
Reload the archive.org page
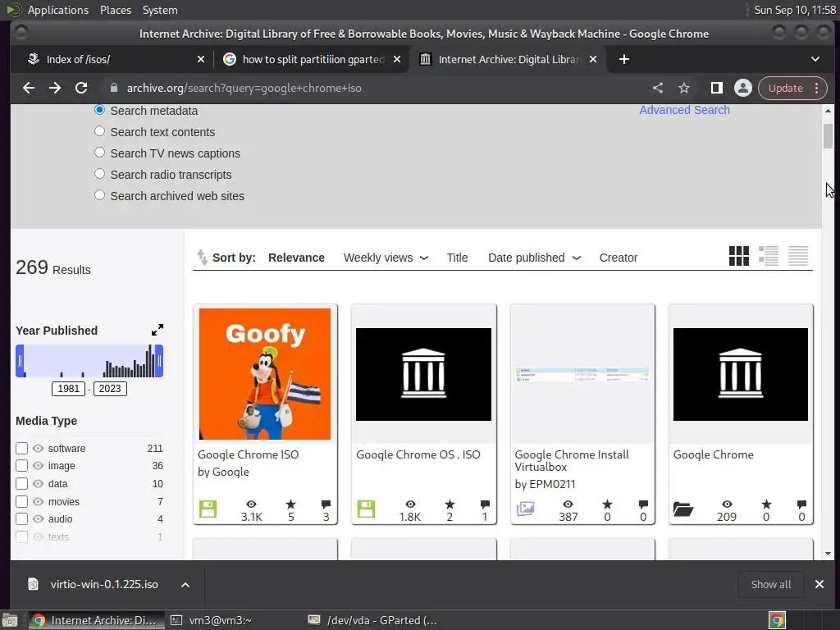pos(81,88)
